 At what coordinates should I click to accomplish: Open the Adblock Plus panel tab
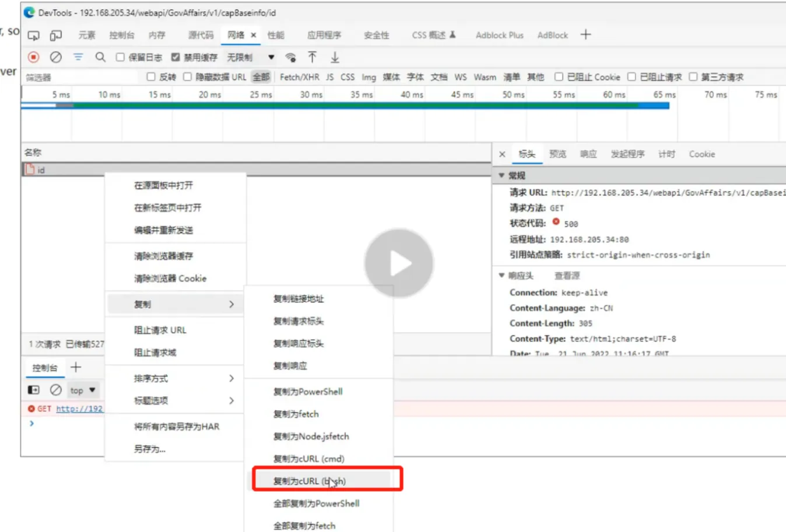point(500,35)
